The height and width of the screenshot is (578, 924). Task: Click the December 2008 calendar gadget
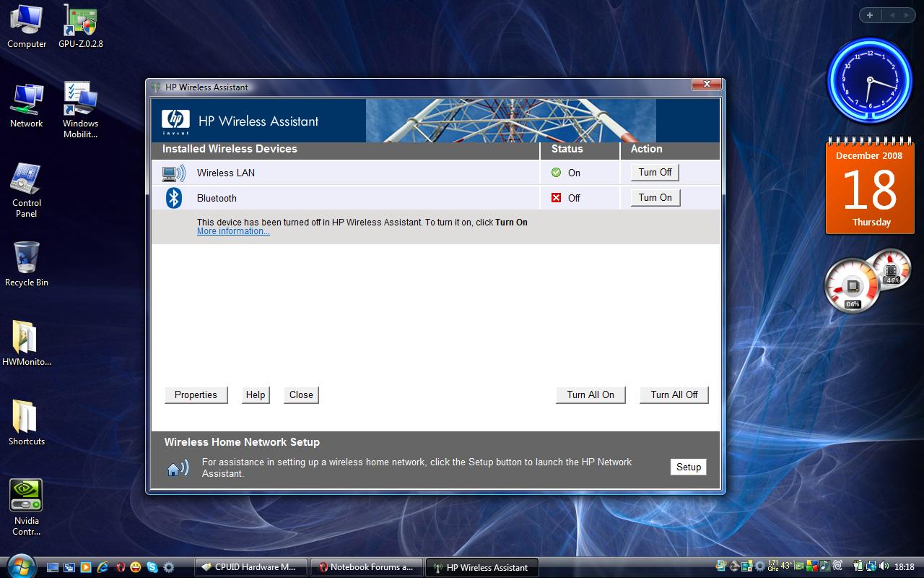tap(869, 186)
